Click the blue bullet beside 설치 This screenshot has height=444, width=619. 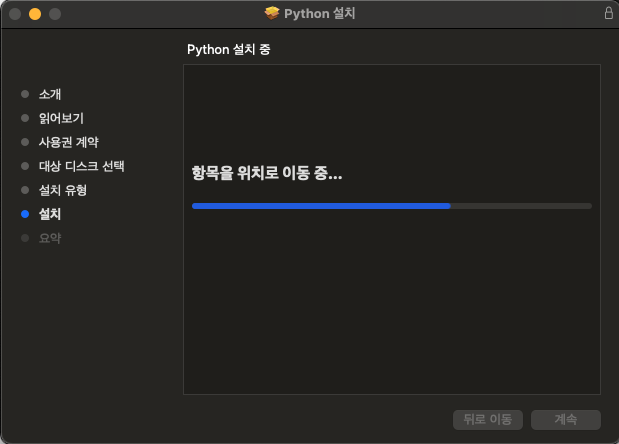pos(25,214)
